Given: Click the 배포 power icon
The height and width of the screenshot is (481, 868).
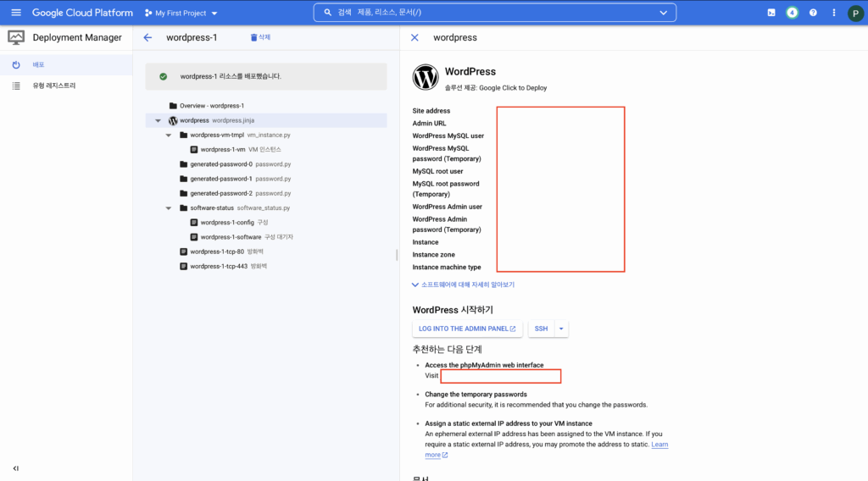Looking at the screenshot, I should (x=16, y=64).
